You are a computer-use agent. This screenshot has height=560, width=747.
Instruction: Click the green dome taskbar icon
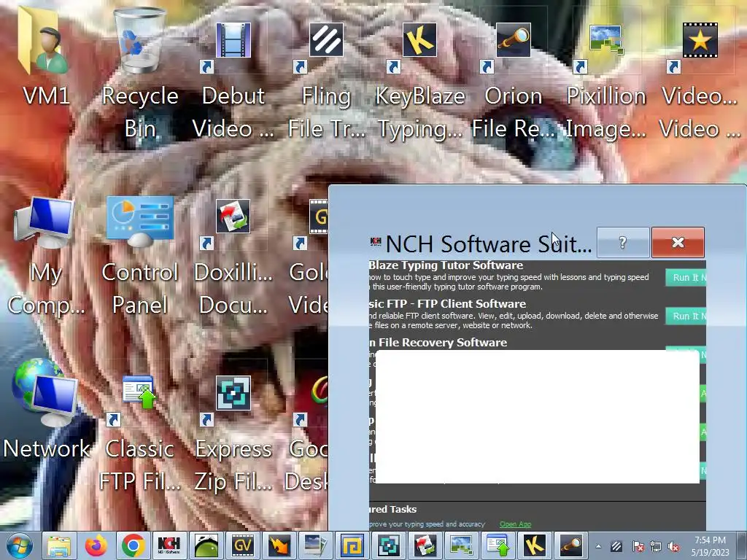pos(206,545)
